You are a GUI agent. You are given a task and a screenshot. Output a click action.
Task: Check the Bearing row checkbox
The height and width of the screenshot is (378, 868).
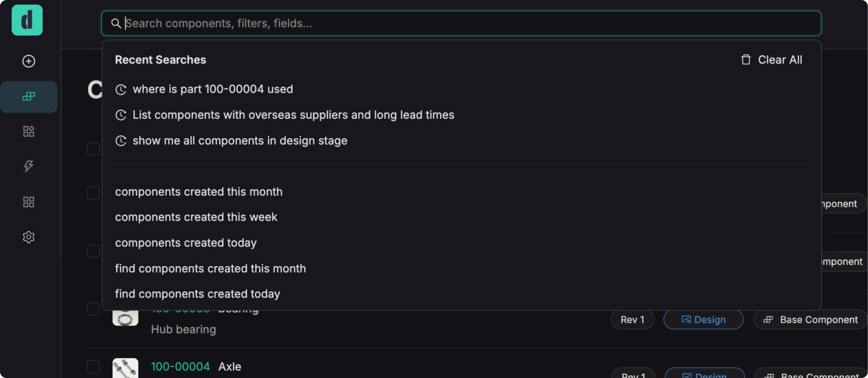93,309
